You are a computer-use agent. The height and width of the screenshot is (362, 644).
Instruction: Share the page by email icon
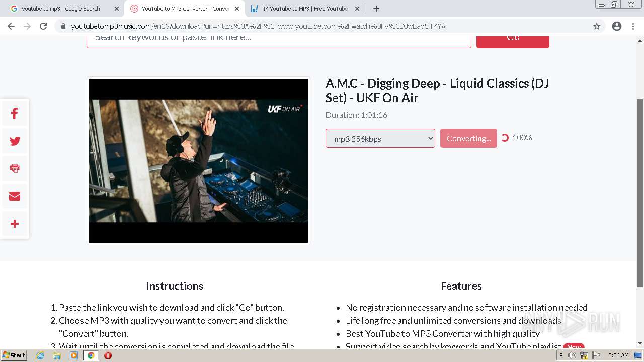tap(15, 196)
